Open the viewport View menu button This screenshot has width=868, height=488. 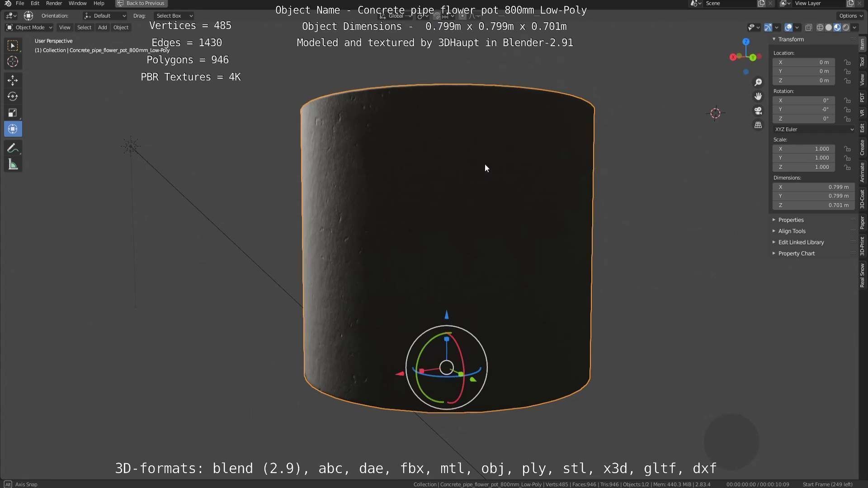coord(65,28)
